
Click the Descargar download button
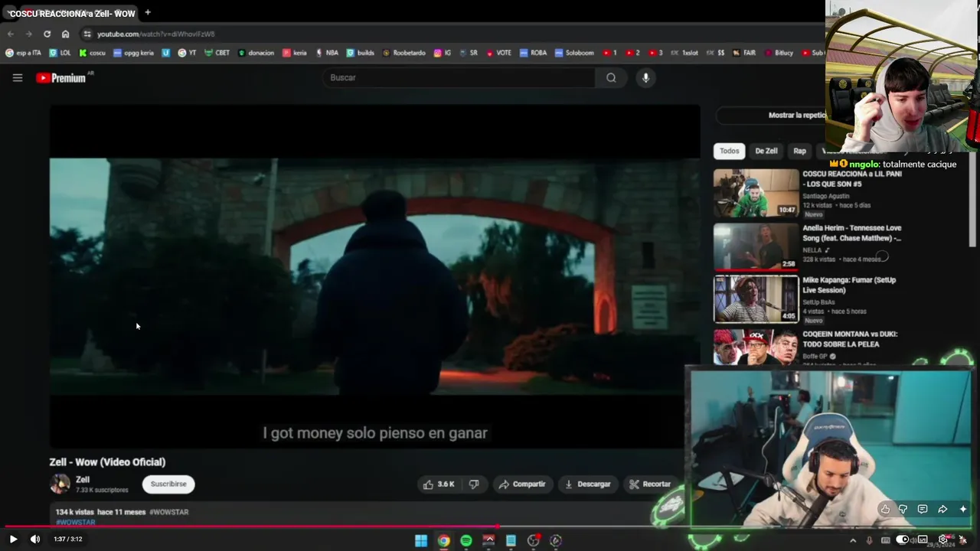pos(588,484)
